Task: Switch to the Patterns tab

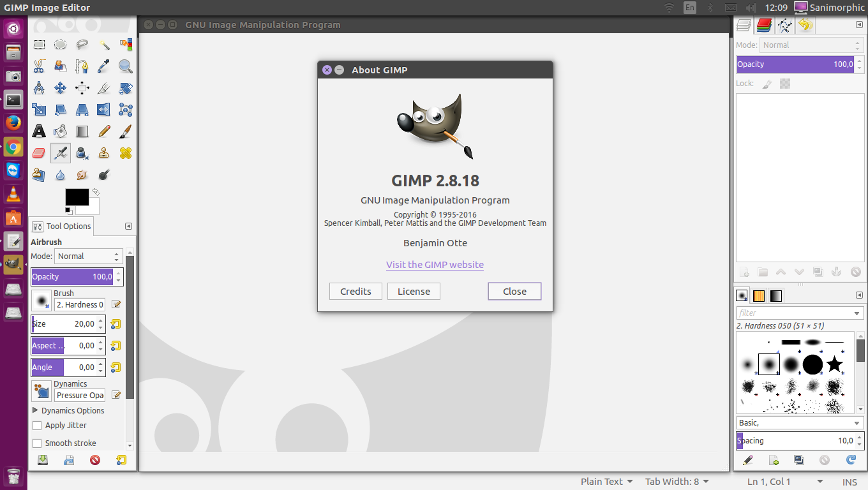Action: pyautogui.click(x=759, y=296)
